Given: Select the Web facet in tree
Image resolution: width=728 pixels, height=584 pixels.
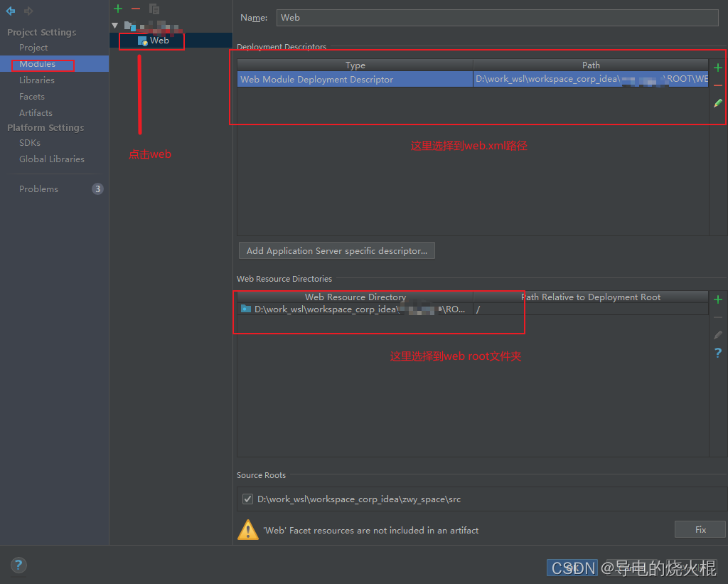Looking at the screenshot, I should (159, 41).
